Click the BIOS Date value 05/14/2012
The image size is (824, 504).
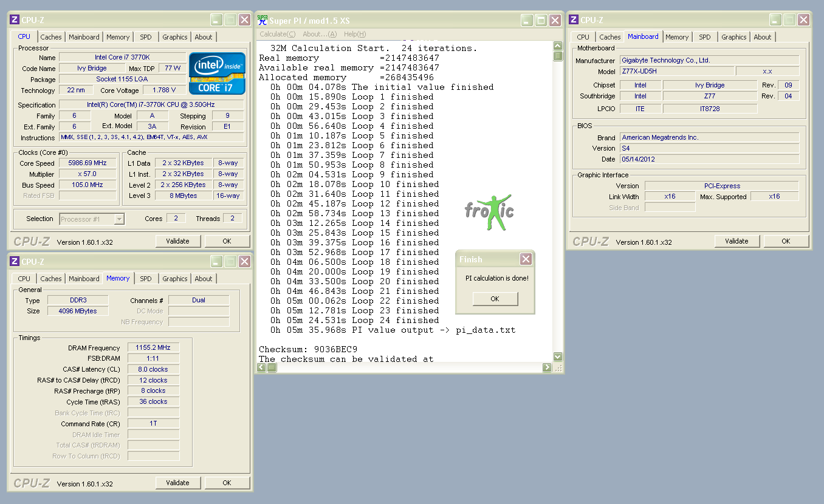click(710, 159)
